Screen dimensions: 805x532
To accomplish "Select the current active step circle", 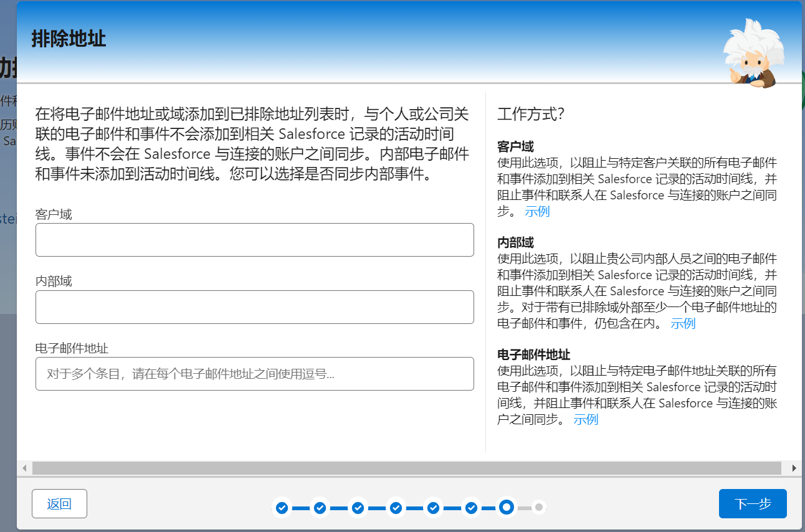I will tap(507, 508).
